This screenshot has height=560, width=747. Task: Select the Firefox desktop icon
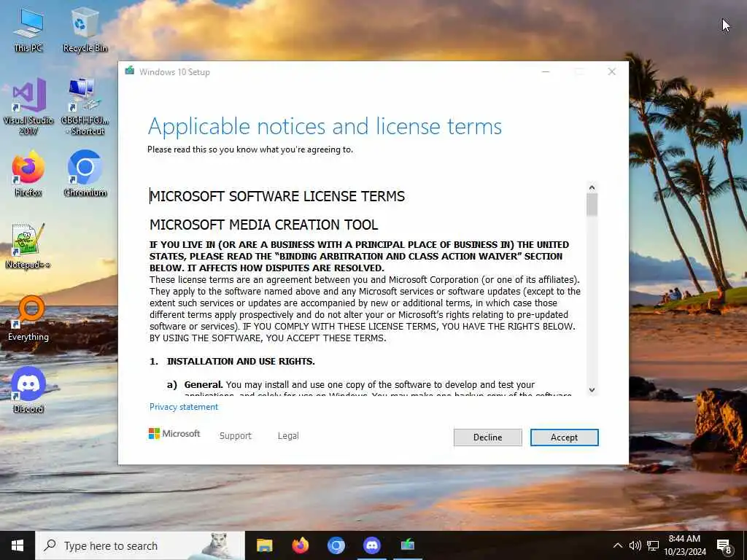28,174
